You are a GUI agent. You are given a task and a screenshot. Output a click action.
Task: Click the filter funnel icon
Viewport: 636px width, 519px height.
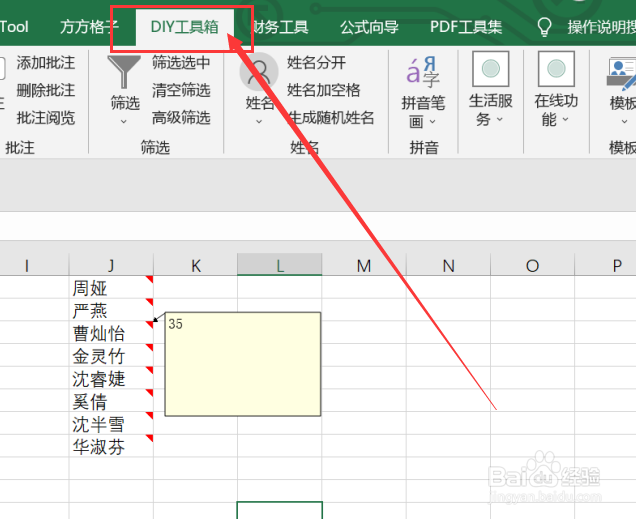click(124, 71)
